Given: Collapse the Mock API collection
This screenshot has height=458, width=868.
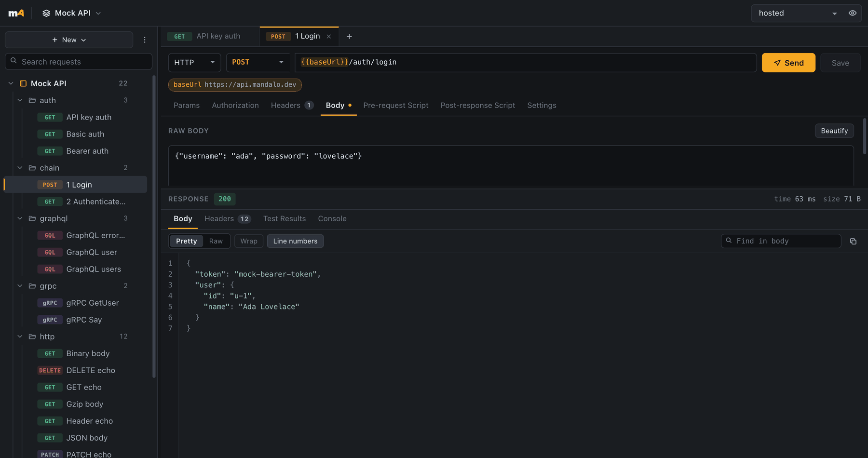Looking at the screenshot, I should pyautogui.click(x=11, y=83).
